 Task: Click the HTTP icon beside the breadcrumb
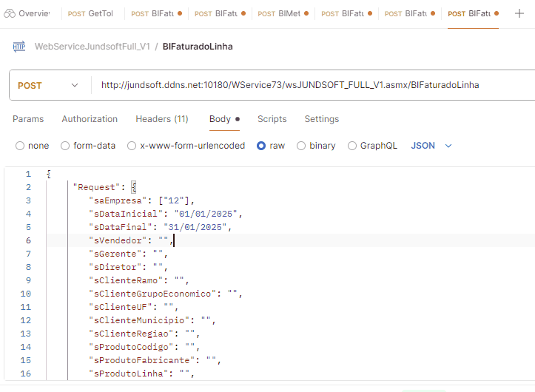[x=18, y=47]
